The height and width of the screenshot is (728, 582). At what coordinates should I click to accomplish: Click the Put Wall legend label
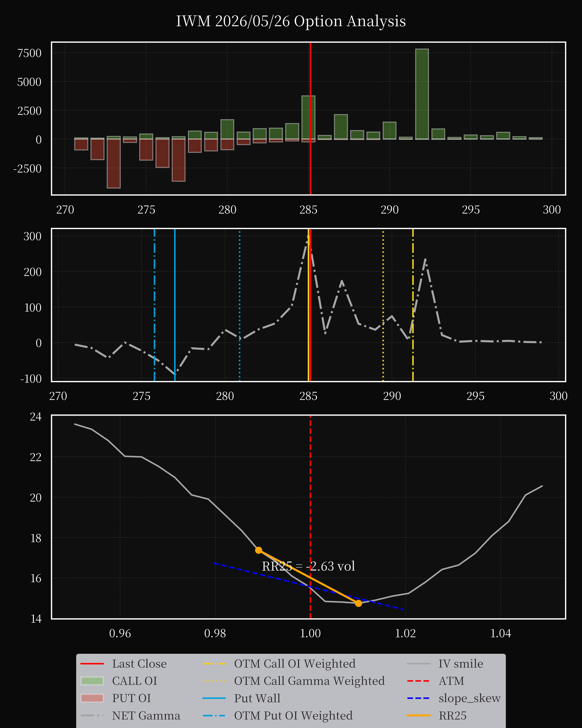pyautogui.click(x=257, y=698)
